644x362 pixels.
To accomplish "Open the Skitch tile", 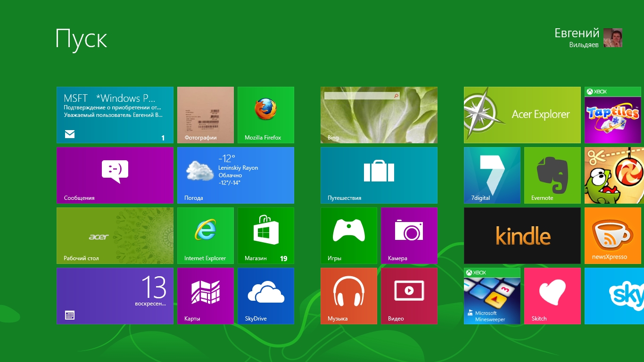I will point(553,296).
